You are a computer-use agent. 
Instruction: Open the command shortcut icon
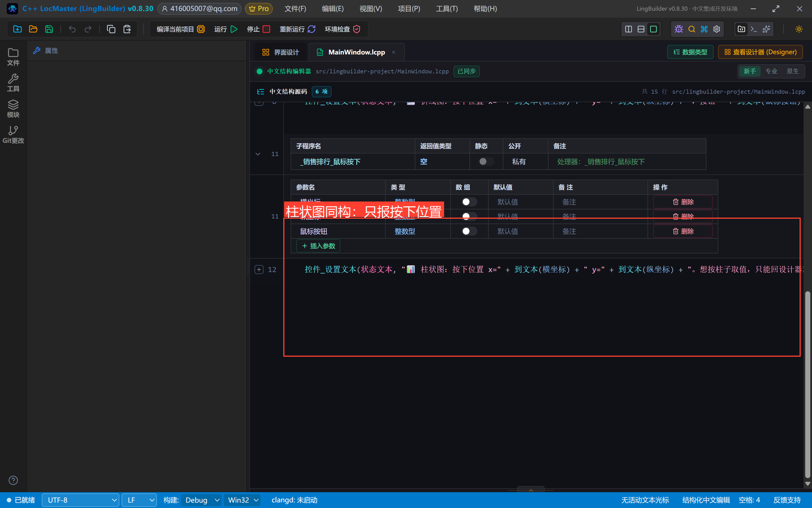(704, 29)
